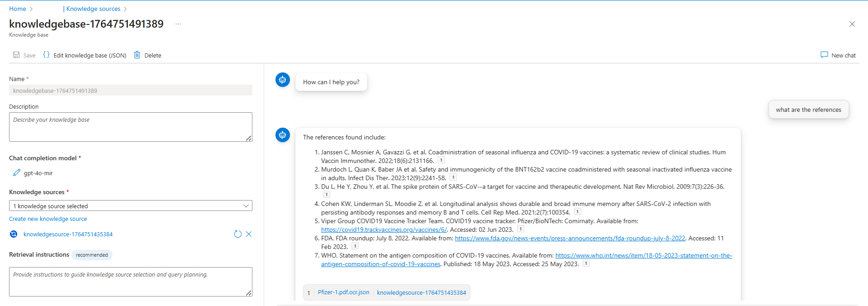
Task: Go to Home breadcrumb
Action: point(18,9)
